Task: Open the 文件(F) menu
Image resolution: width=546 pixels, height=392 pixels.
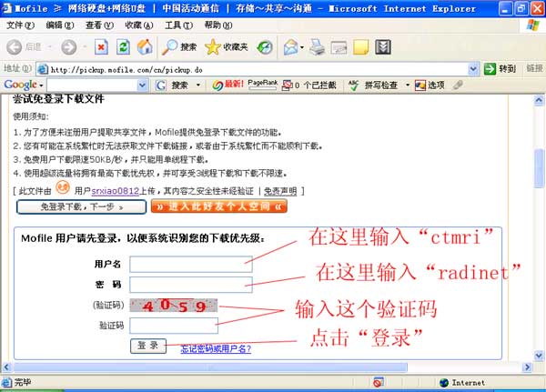Action: [20, 25]
